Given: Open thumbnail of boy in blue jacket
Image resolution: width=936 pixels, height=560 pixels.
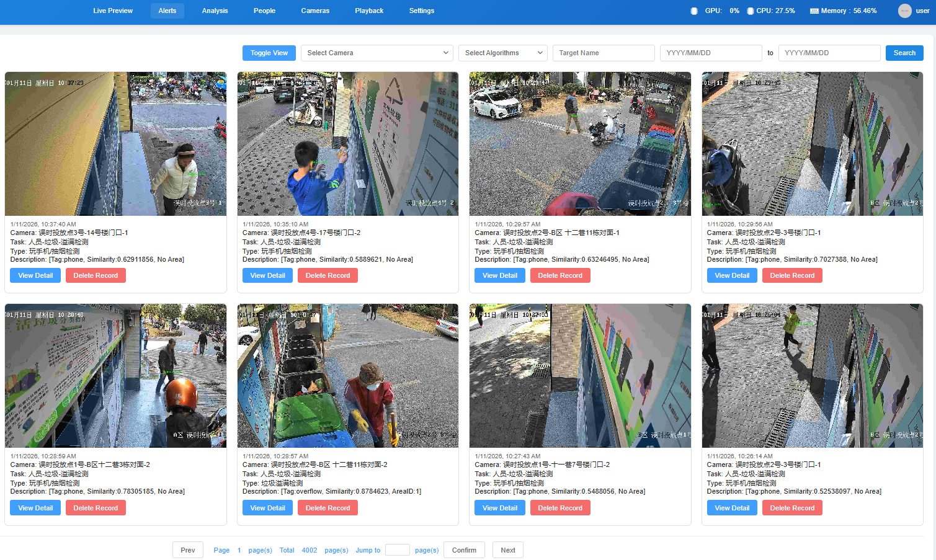Looking at the screenshot, I should coord(348,144).
